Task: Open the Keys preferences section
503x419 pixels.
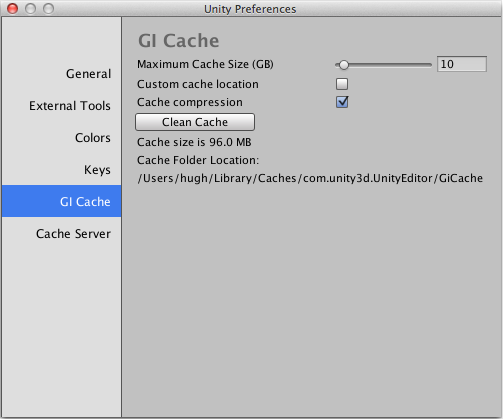Action: point(97,170)
